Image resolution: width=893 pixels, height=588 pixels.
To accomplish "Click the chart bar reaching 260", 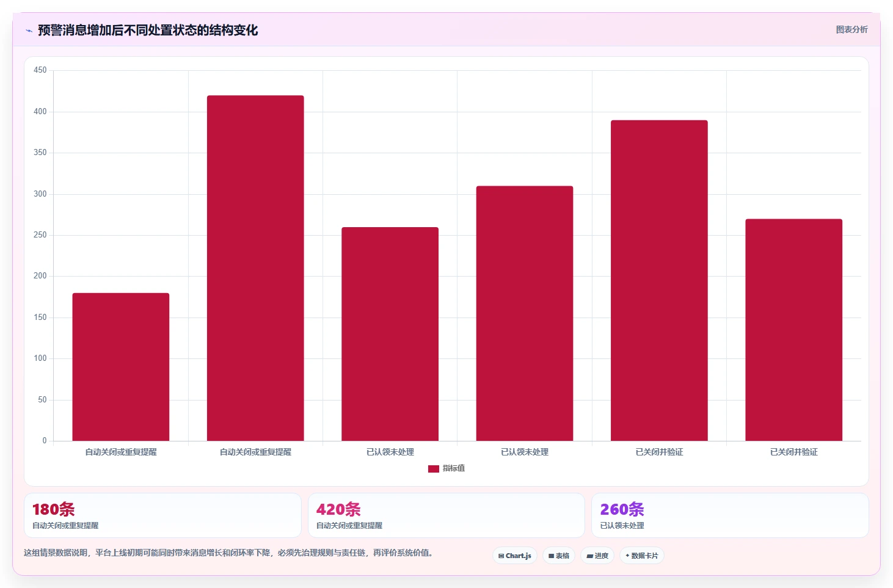I will tap(390, 334).
